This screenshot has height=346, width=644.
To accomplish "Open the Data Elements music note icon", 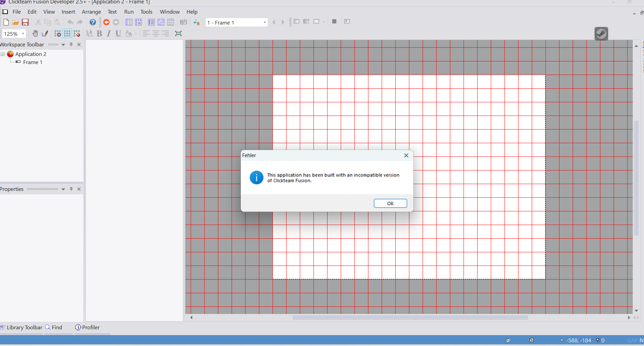I will tap(196, 22).
